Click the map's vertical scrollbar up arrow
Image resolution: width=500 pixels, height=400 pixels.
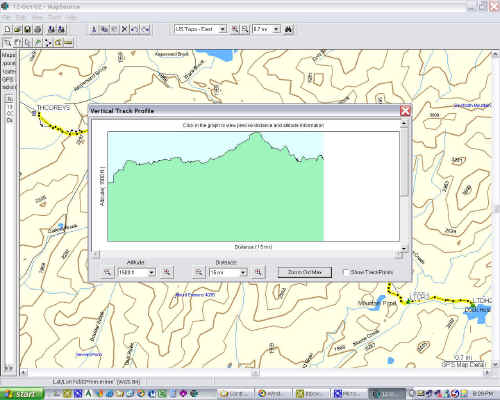point(495,53)
